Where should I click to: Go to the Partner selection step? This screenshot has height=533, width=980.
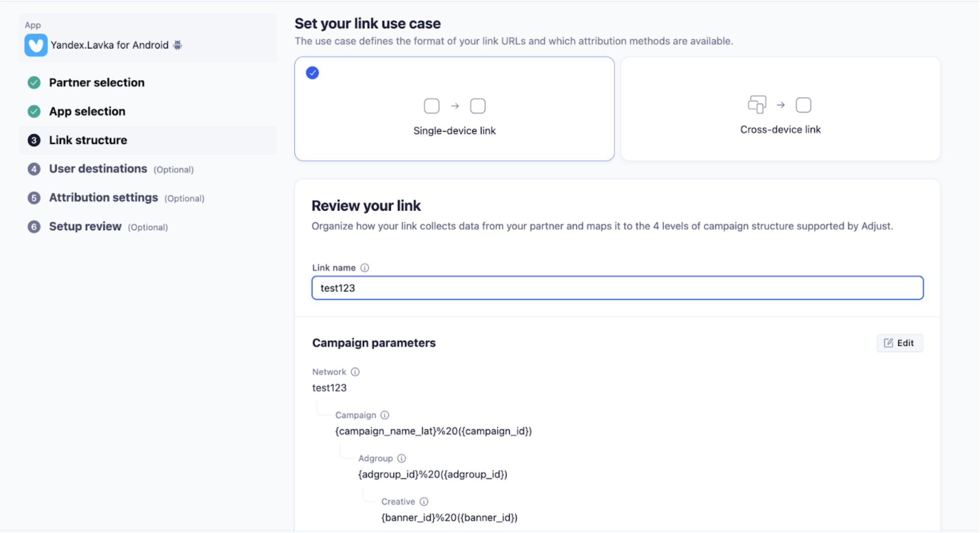(96, 82)
